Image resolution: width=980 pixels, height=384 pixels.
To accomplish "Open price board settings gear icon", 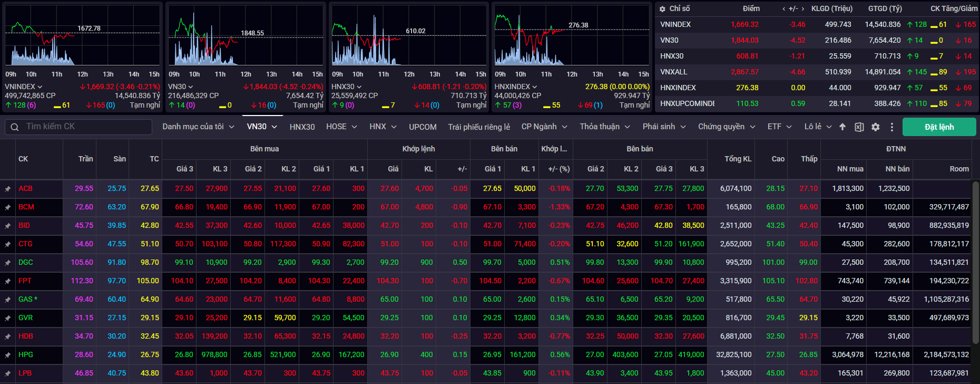I will click(x=876, y=127).
